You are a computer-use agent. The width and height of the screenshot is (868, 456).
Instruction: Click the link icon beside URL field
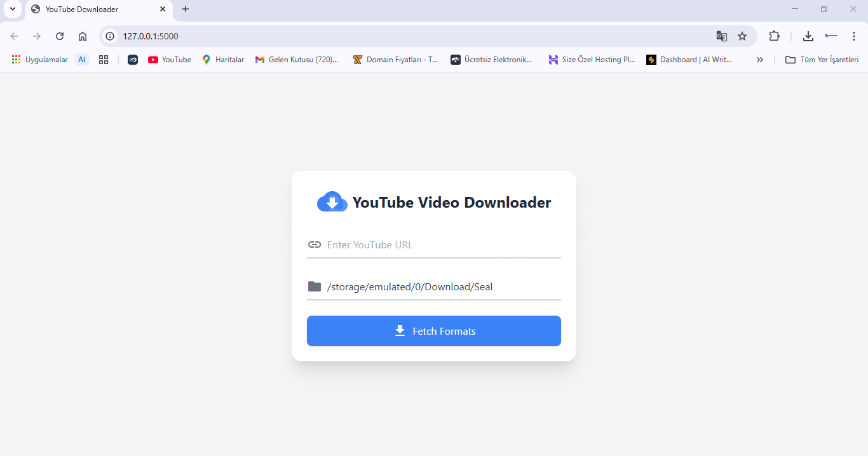pyautogui.click(x=315, y=245)
